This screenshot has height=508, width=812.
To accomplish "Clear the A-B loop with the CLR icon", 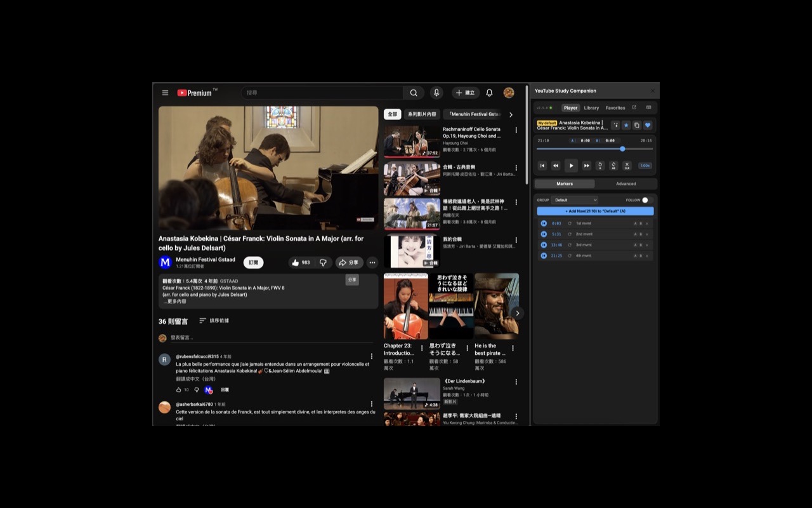I will (627, 166).
